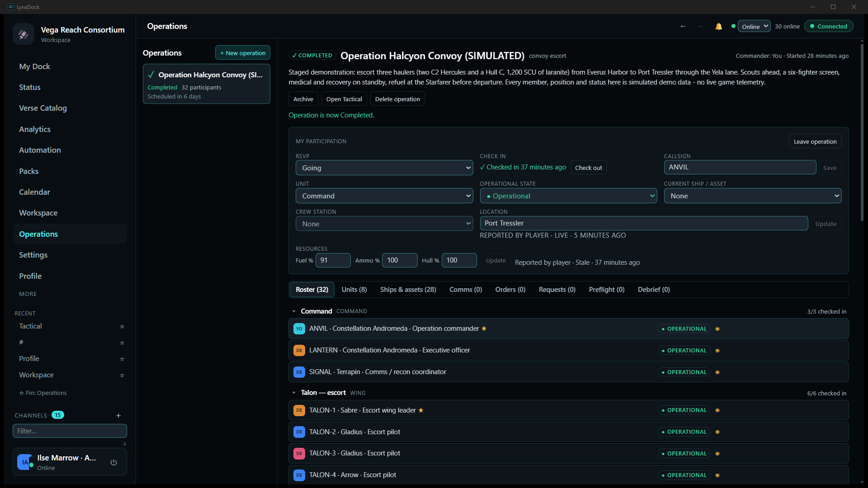Open the Crew Station dropdown
The image size is (868, 488).
[384, 224]
